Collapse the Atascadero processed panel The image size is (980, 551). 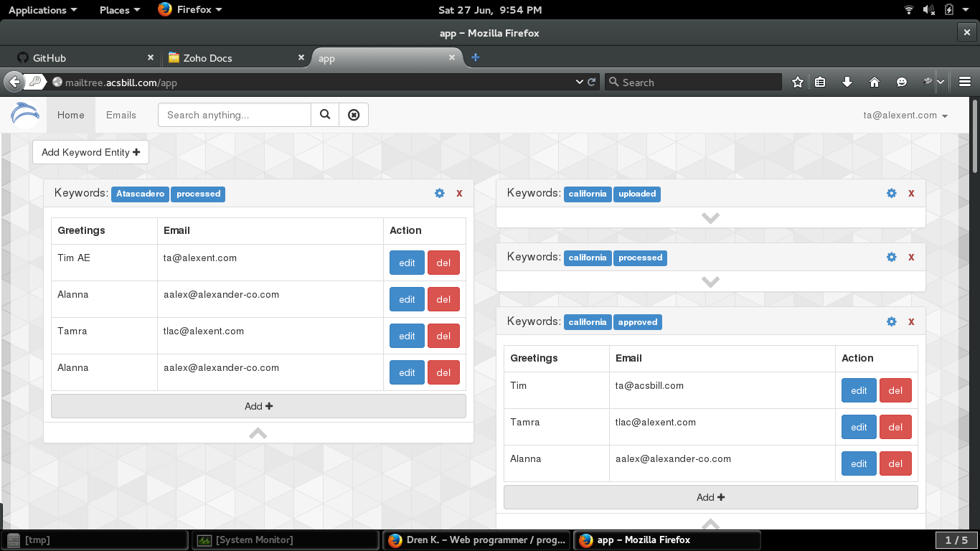(x=258, y=433)
